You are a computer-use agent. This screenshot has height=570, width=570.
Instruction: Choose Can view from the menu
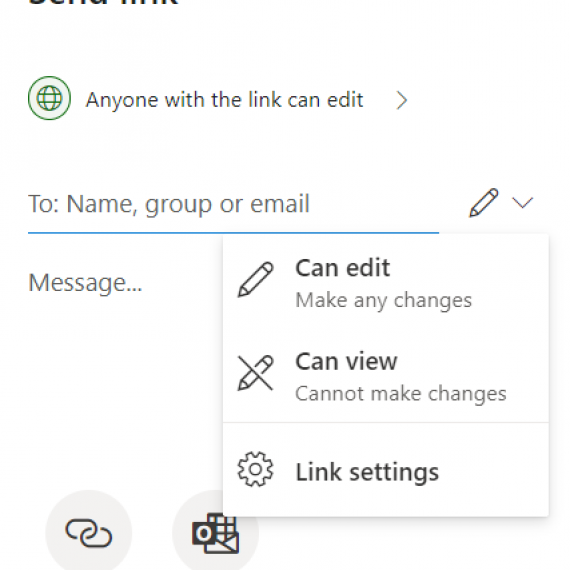click(385, 376)
